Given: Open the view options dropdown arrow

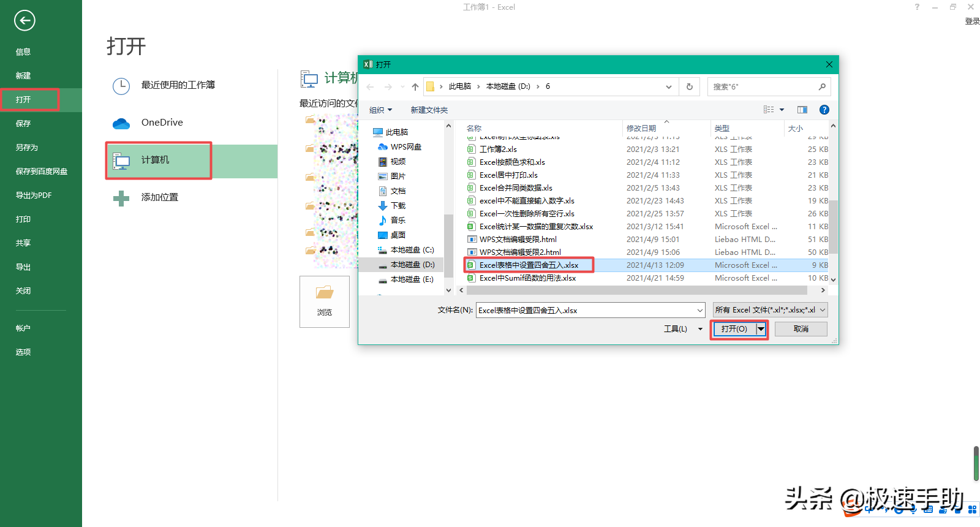Looking at the screenshot, I should tap(782, 110).
